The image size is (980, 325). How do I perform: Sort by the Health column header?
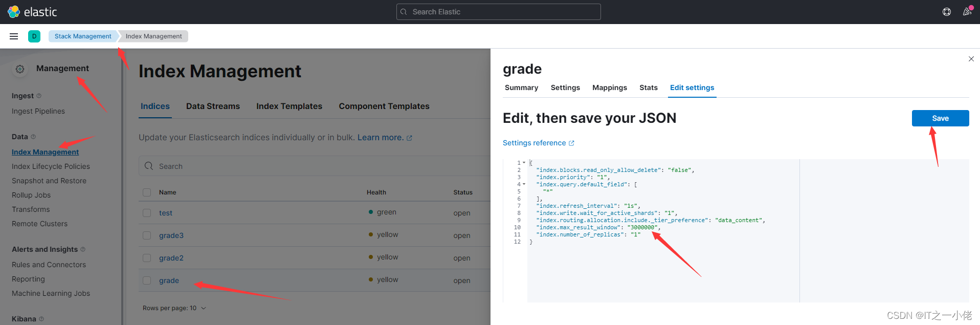coord(376,192)
